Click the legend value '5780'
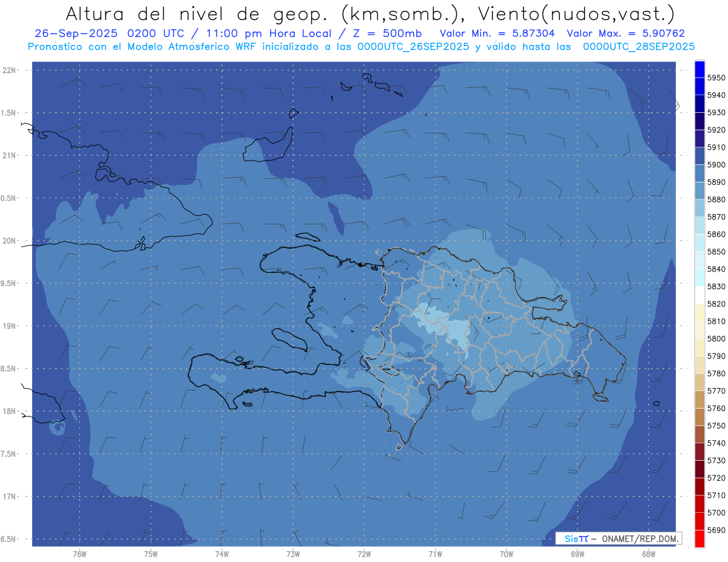Image resolution: width=728 pixels, height=562 pixels. [716, 373]
